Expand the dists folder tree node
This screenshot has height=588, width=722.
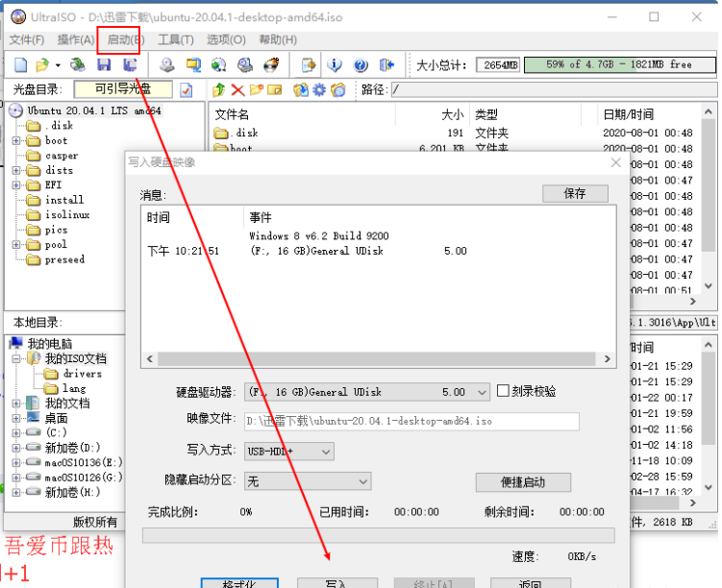pyautogui.click(x=16, y=170)
